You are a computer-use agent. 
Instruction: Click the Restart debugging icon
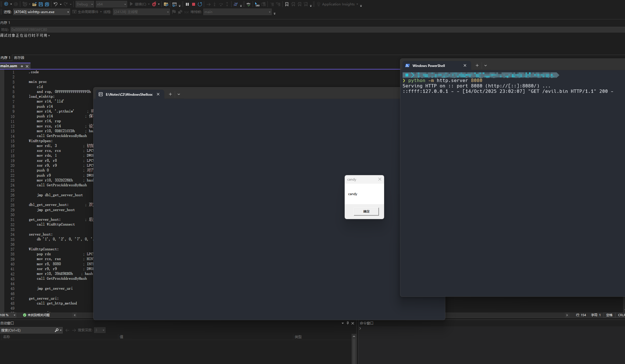pos(200,4)
